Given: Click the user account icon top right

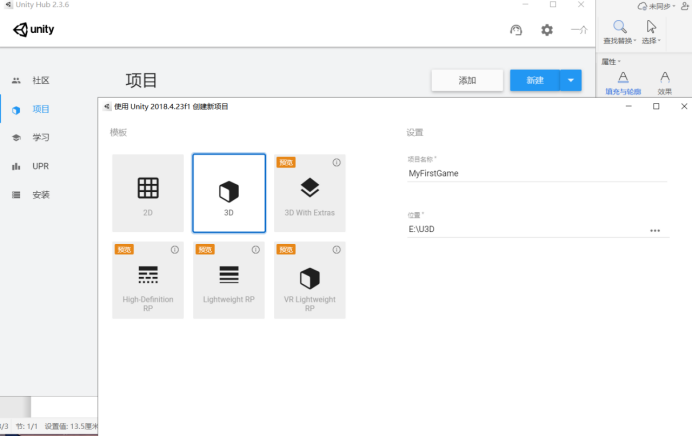Looking at the screenshot, I should point(685,6).
